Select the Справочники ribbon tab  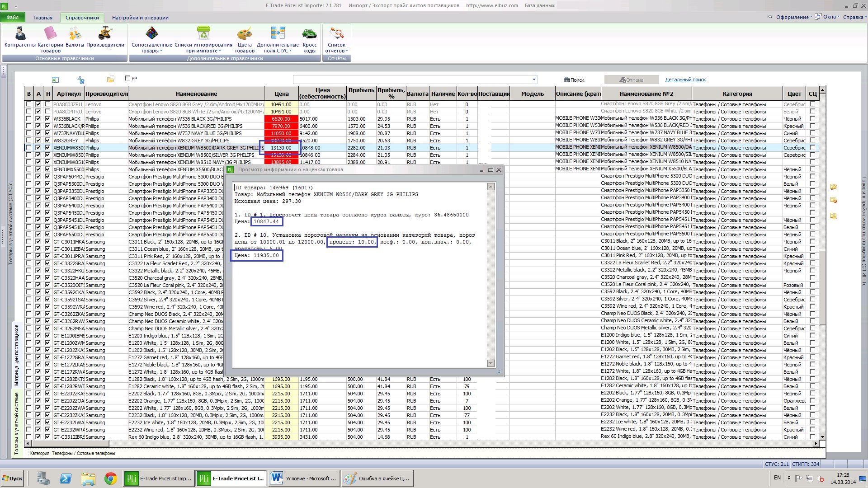[x=82, y=18]
